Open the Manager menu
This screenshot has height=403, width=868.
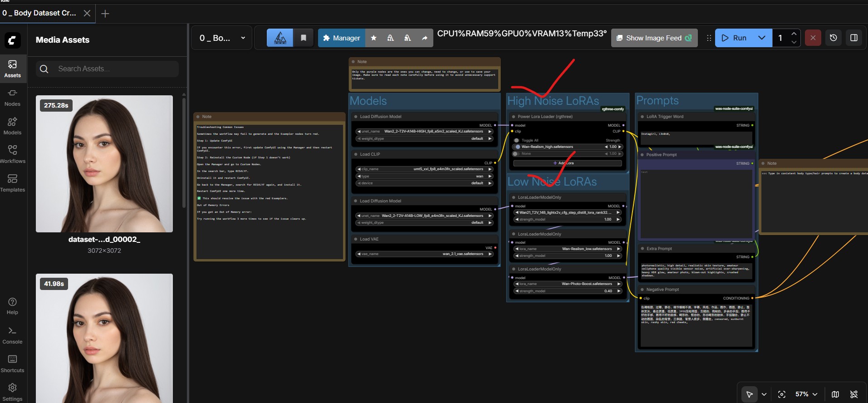click(x=341, y=38)
